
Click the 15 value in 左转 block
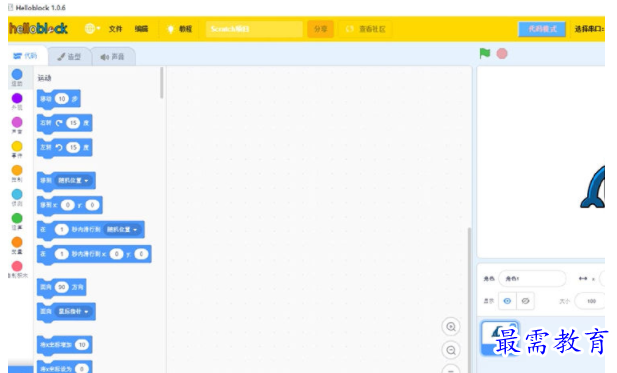[x=73, y=148]
